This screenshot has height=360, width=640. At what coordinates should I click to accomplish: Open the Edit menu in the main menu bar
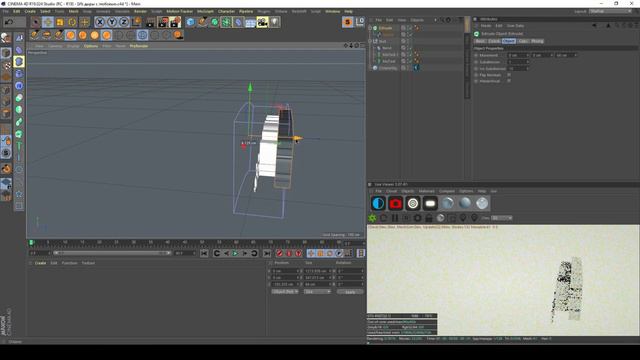pyautogui.click(x=16, y=11)
